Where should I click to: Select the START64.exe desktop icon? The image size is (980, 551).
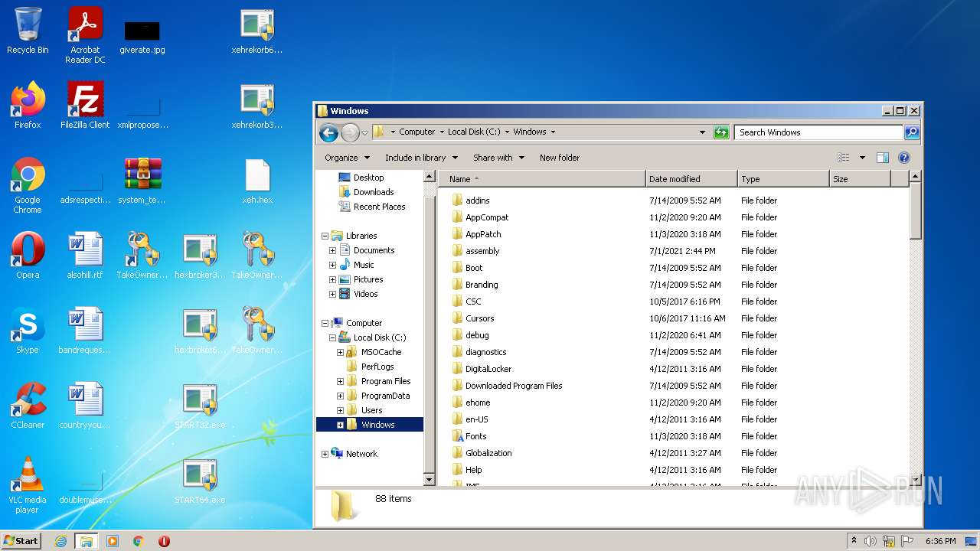pyautogui.click(x=200, y=481)
